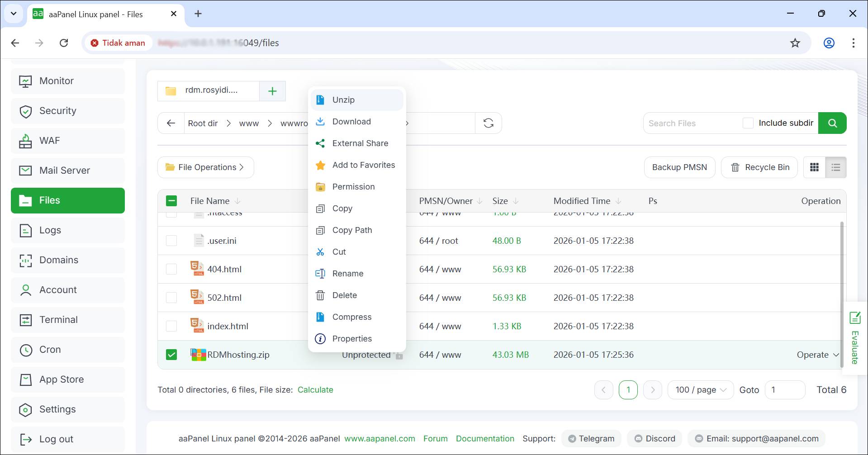Enable the Include subdir checkbox
868x455 pixels.
(748, 123)
